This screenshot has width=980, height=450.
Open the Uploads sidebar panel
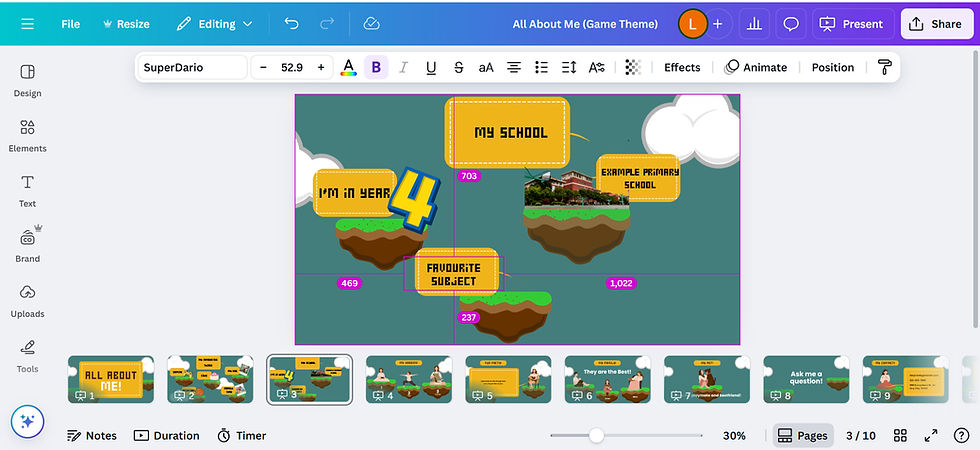28,301
